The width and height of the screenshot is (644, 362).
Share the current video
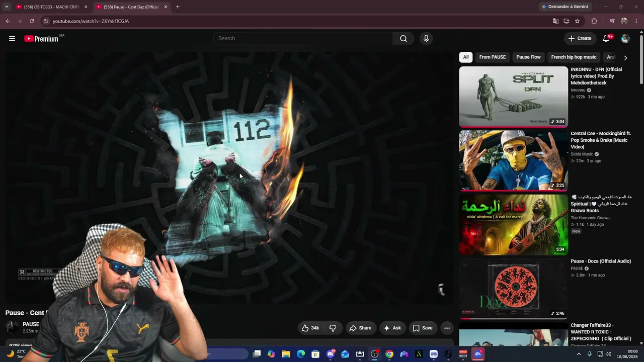tap(361, 328)
